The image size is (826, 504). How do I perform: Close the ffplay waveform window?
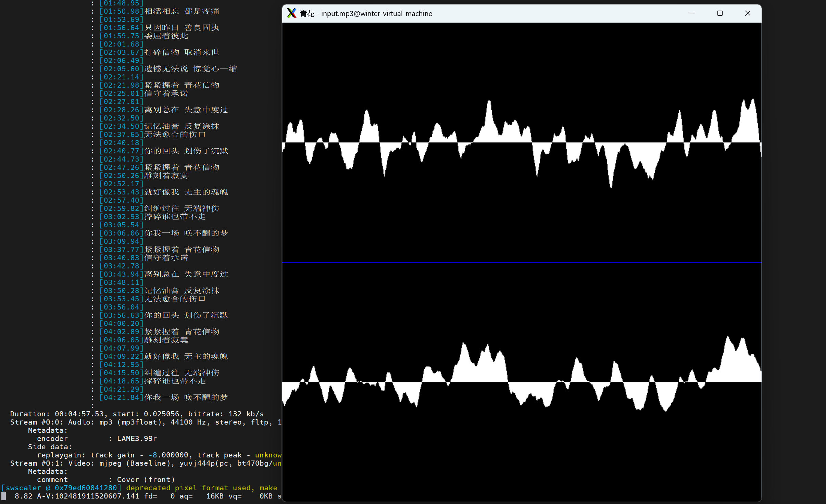tap(748, 13)
